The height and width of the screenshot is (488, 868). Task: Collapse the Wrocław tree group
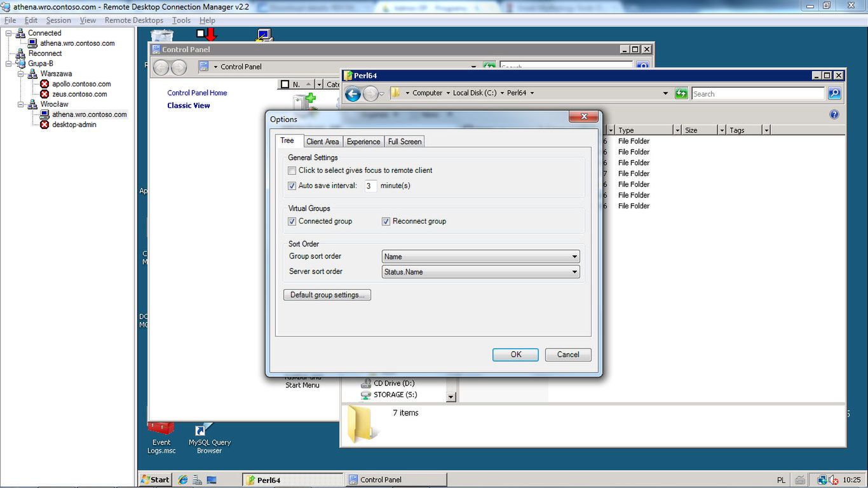click(x=21, y=104)
